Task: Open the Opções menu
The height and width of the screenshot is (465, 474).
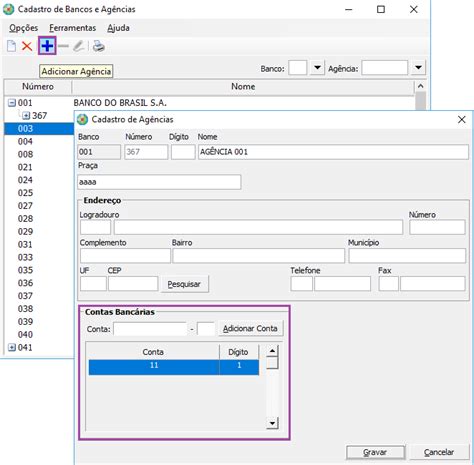Action: pyautogui.click(x=23, y=28)
